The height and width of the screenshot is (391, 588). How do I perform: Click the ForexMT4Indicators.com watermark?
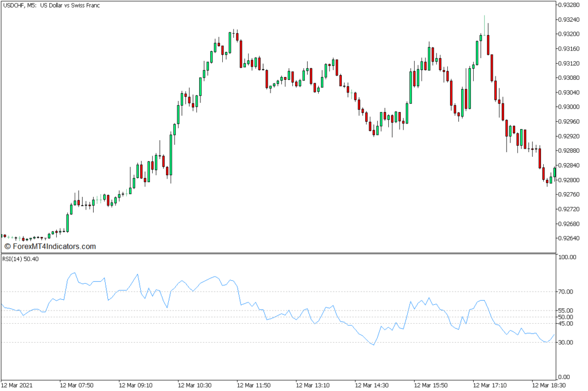[49, 246]
